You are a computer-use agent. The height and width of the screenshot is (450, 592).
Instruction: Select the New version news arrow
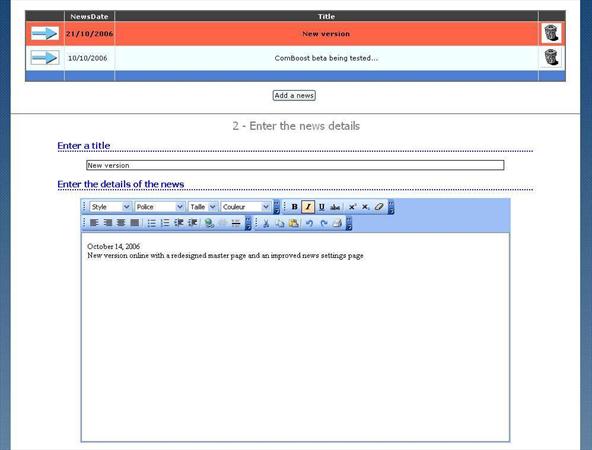pos(45,34)
